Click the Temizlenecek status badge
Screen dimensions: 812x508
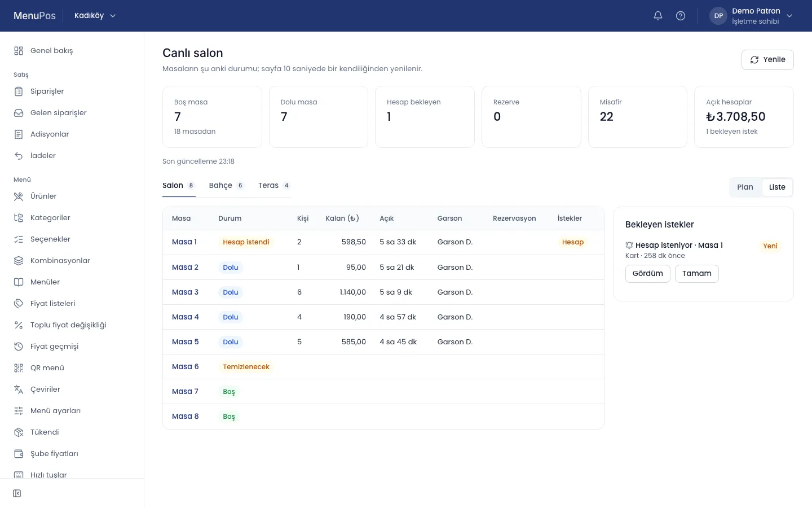(246, 367)
